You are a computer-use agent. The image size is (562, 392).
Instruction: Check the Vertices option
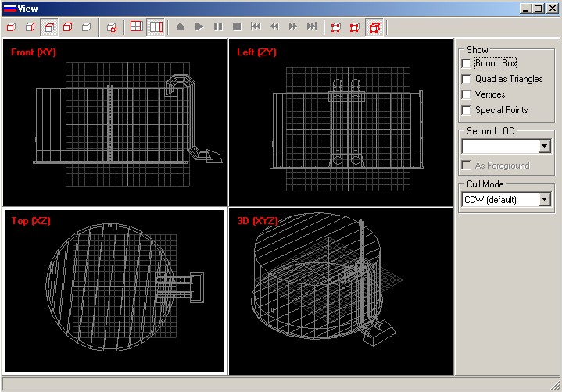pos(467,94)
